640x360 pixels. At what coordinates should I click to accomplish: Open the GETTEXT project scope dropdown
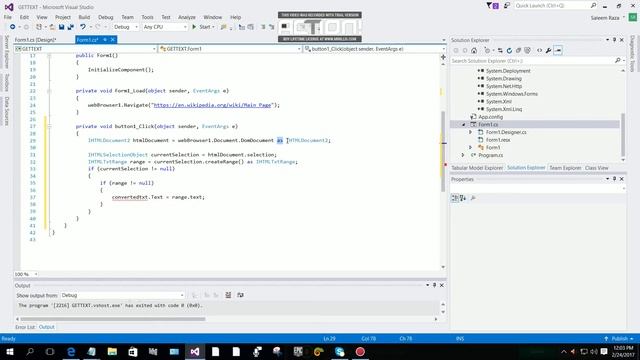(x=85, y=49)
